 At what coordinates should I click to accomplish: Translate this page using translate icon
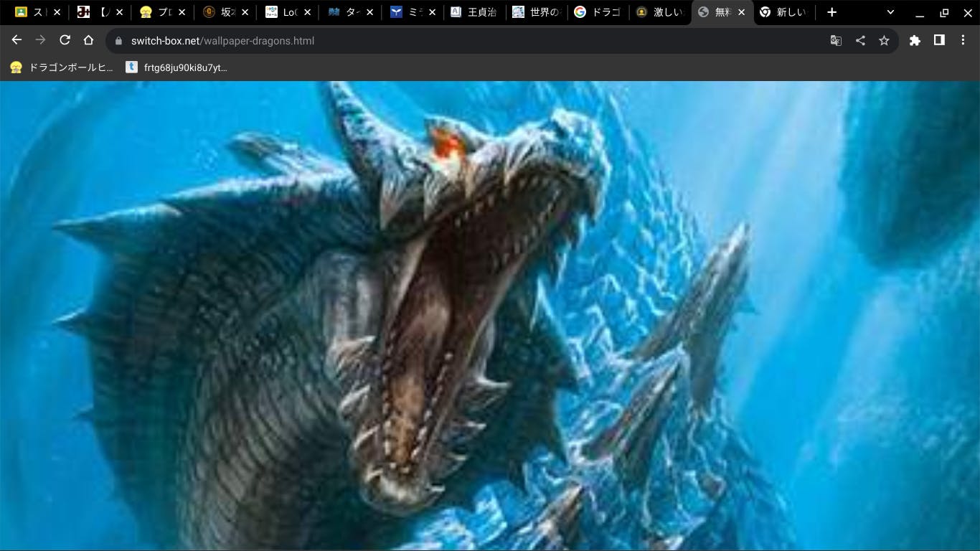[836, 41]
